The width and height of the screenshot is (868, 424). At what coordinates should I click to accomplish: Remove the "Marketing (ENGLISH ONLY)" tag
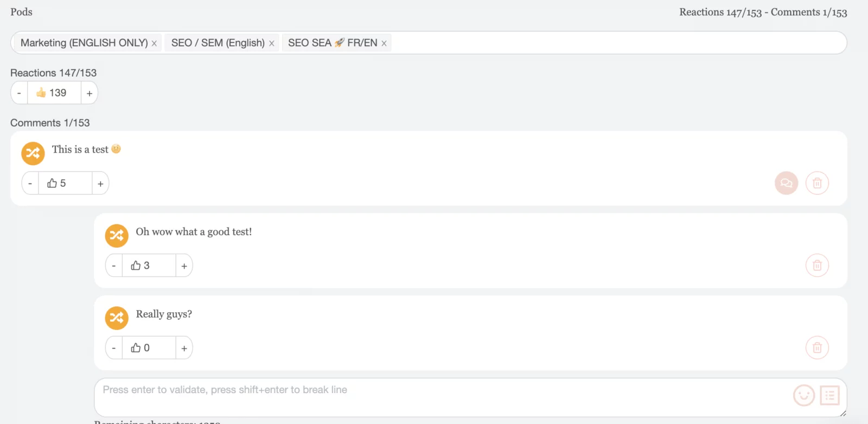pyautogui.click(x=154, y=42)
